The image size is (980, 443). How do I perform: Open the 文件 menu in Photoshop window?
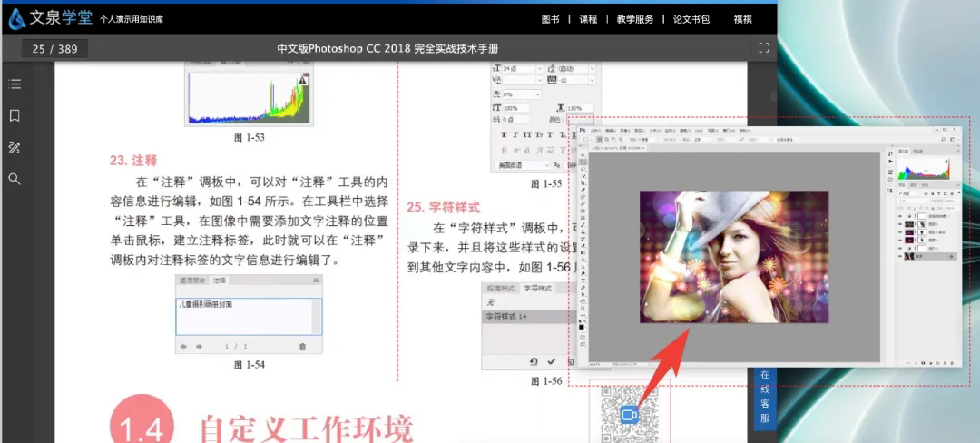click(x=595, y=131)
